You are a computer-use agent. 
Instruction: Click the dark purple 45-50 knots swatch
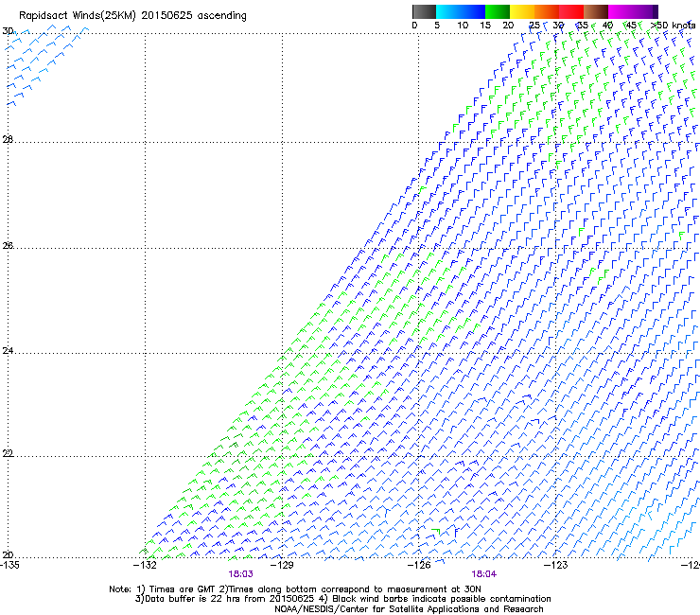pyautogui.click(x=645, y=11)
